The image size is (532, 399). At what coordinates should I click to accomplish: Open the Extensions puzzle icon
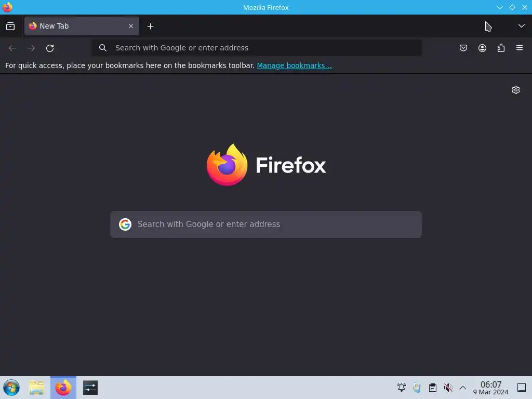pos(501,48)
